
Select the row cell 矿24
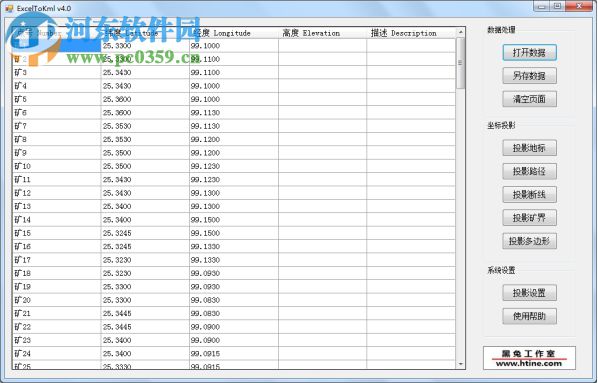57,354
